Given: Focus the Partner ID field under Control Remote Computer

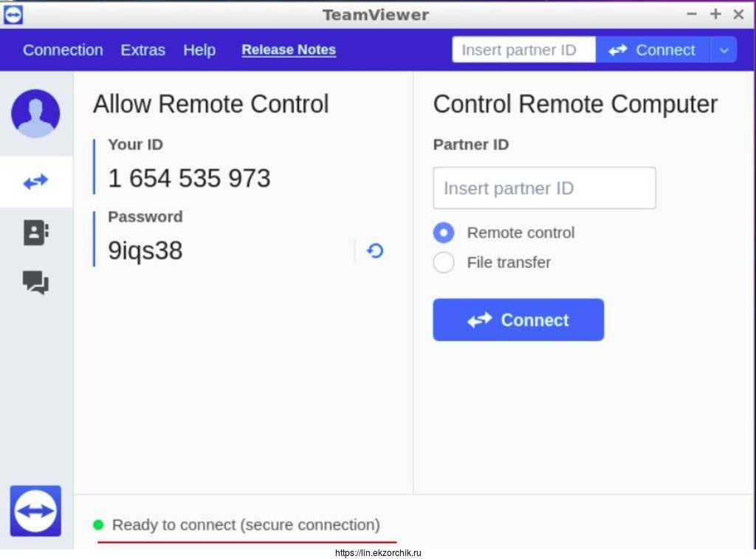Looking at the screenshot, I should click(544, 188).
